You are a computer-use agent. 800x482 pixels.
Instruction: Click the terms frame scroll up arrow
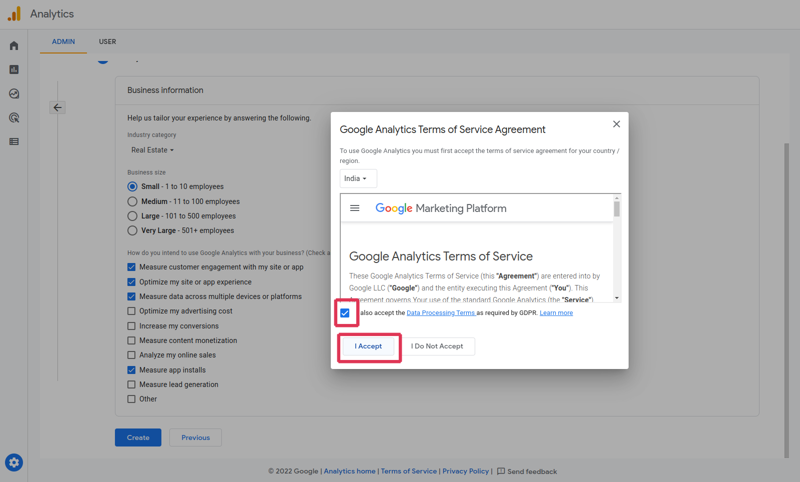(617, 197)
